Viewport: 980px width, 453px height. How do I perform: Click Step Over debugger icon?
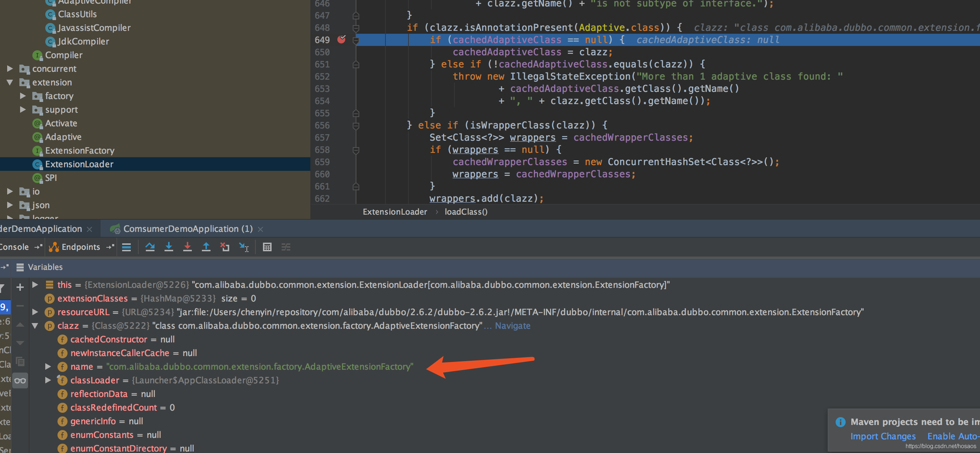150,247
